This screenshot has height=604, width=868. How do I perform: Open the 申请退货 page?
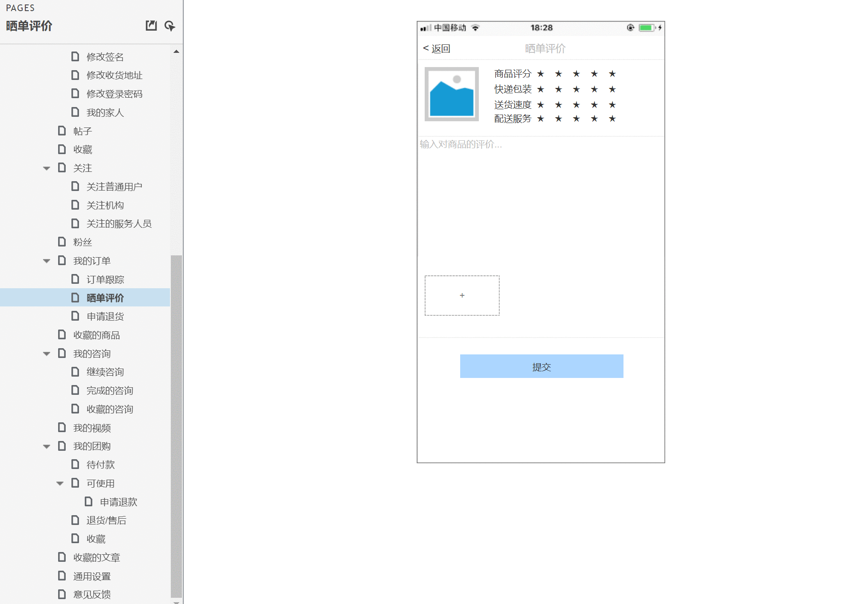coord(105,316)
